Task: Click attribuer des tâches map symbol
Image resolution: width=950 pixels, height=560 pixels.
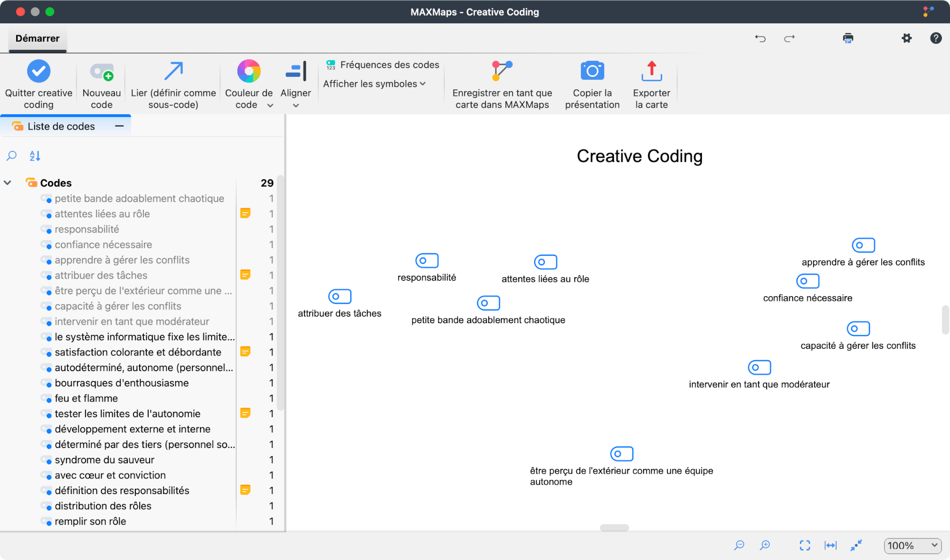Action: (340, 297)
